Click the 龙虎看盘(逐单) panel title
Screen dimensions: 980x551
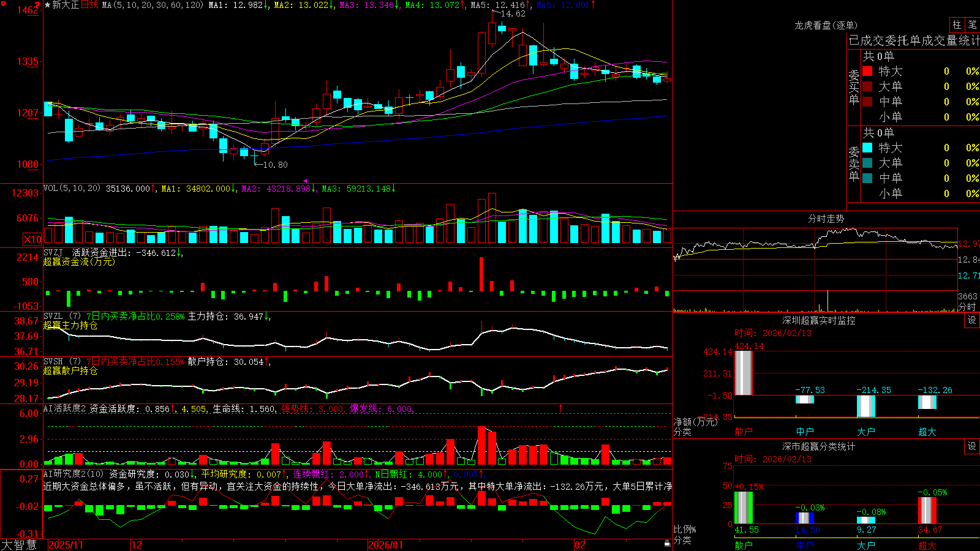coord(826,25)
